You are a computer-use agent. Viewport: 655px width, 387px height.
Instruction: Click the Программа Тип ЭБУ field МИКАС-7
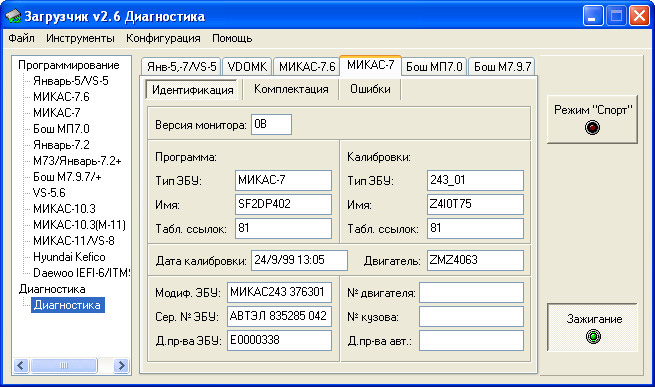[x=283, y=181]
